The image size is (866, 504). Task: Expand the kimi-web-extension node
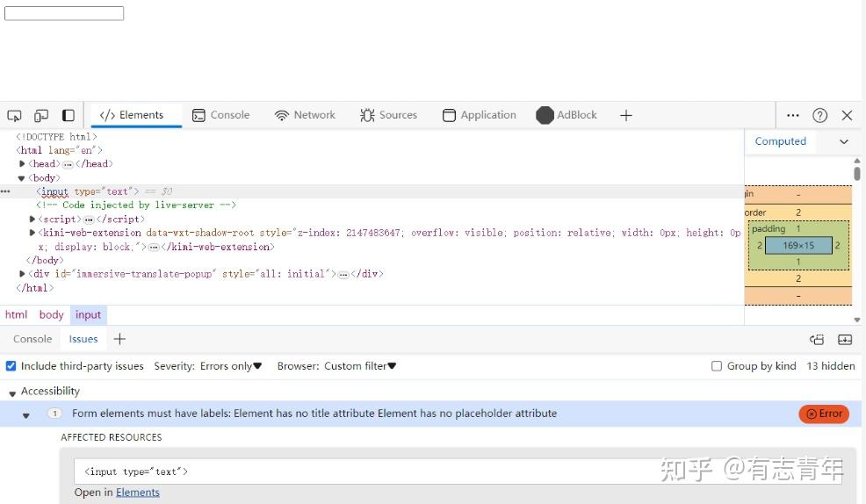[32, 233]
